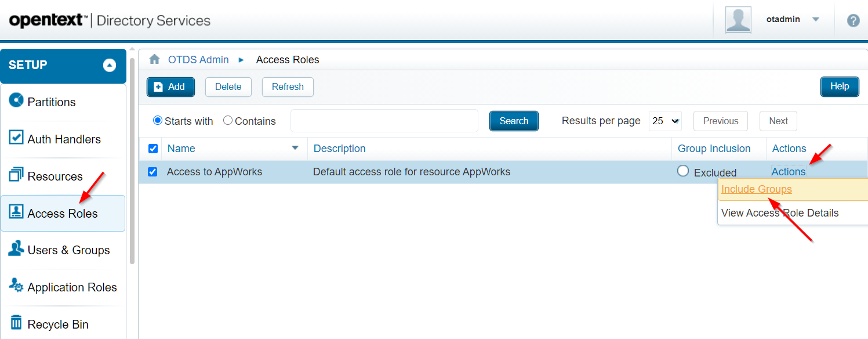Click the Application Roles gear icon
This screenshot has height=339, width=868.
[x=16, y=286]
